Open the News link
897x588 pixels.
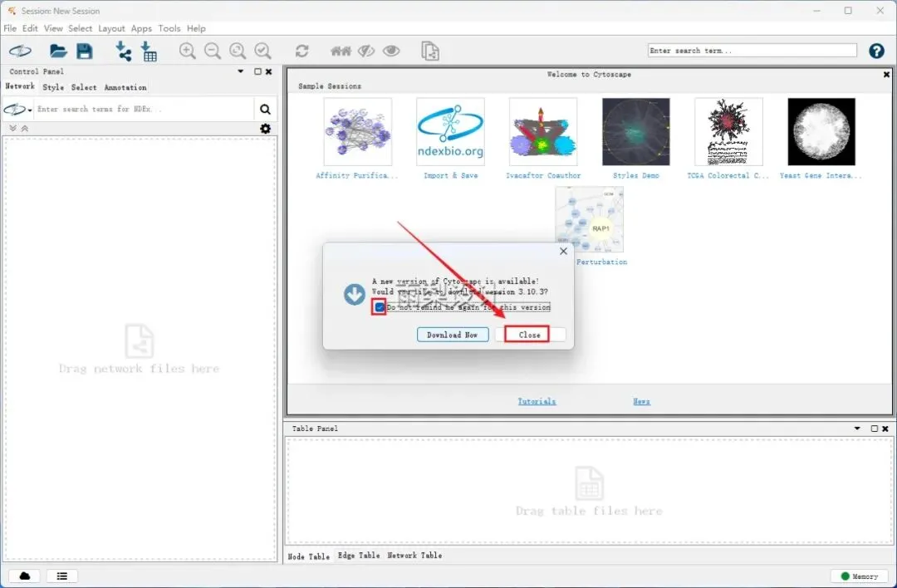(641, 401)
